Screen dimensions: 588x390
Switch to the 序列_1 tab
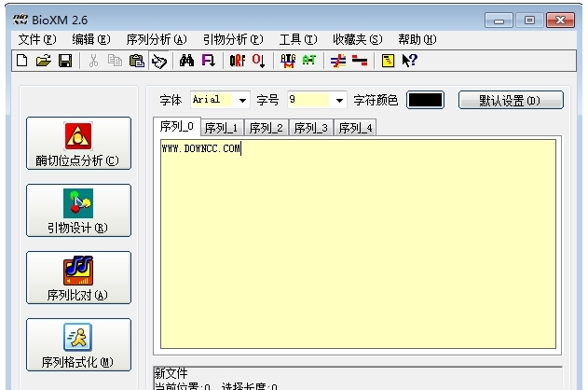point(222,128)
